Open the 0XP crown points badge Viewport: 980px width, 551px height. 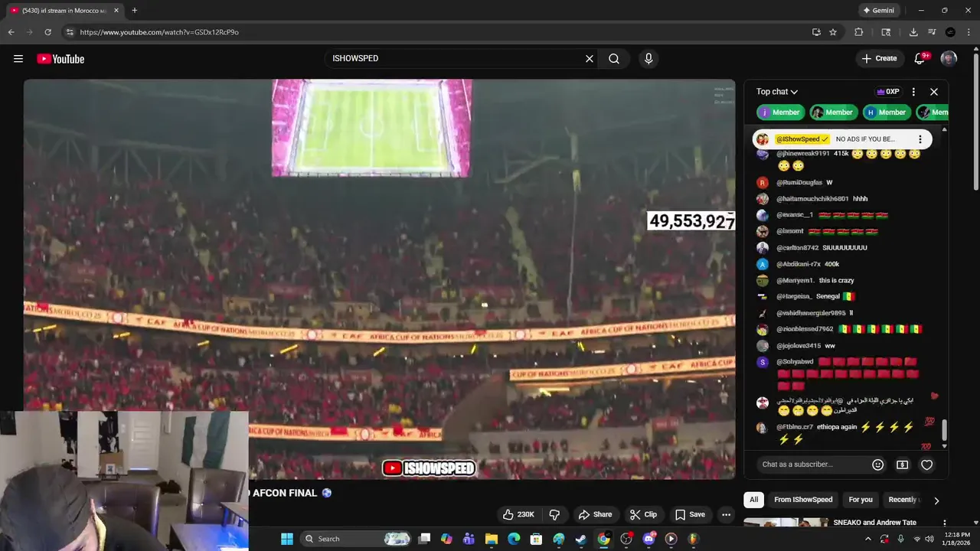click(888, 92)
